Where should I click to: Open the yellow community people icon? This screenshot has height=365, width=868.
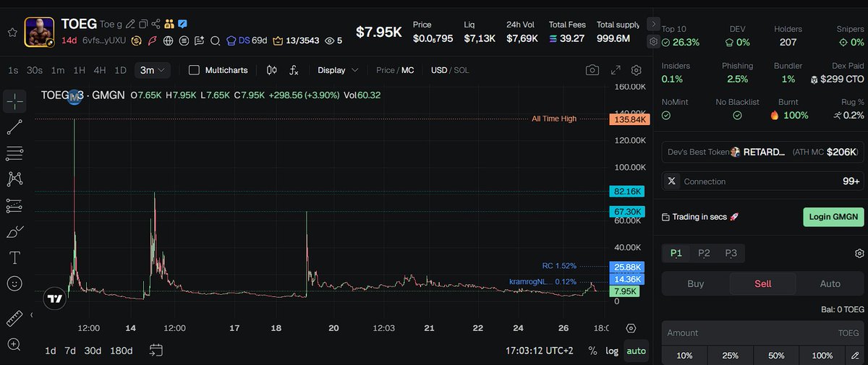(169, 24)
